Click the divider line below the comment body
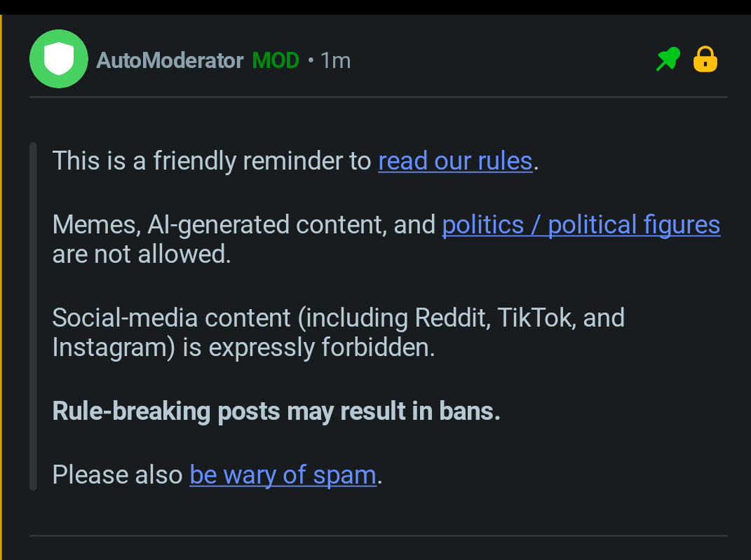 pyautogui.click(x=379, y=536)
